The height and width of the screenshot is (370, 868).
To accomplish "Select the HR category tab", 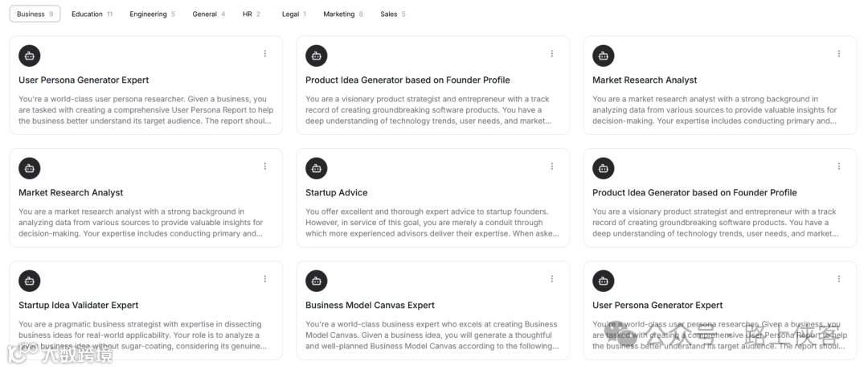I will pos(251,14).
